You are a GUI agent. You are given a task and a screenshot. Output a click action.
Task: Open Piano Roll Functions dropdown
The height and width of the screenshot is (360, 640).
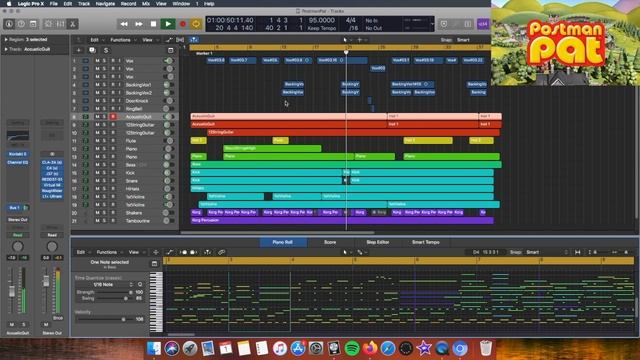109,252
